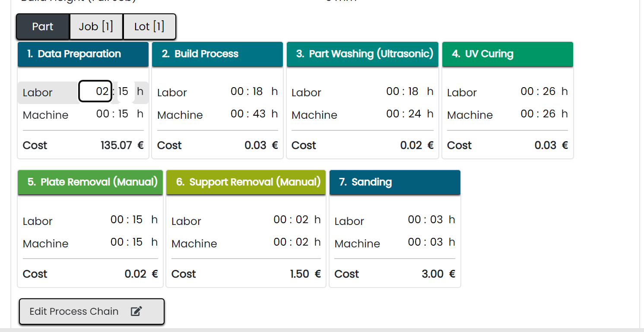Click Data Preparation labor minutes field

tap(124, 92)
